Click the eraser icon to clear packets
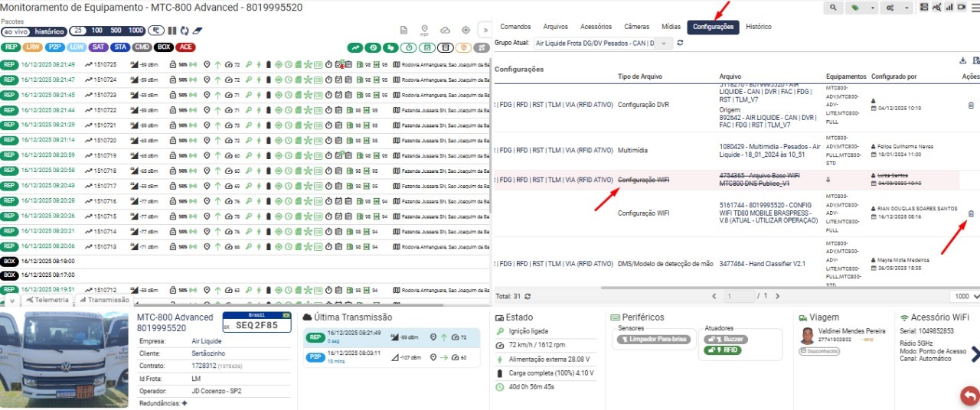The height and width of the screenshot is (410, 980). pyautogui.click(x=197, y=31)
